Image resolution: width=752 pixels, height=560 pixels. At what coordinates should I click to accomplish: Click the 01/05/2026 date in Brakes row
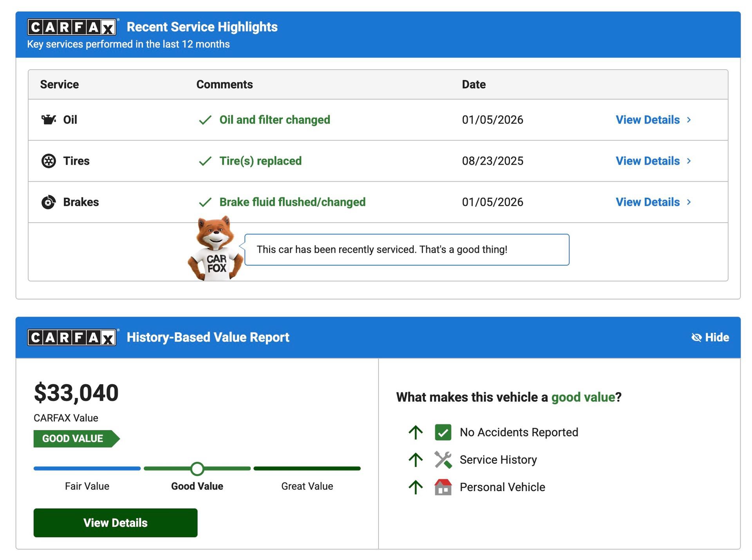493,202
